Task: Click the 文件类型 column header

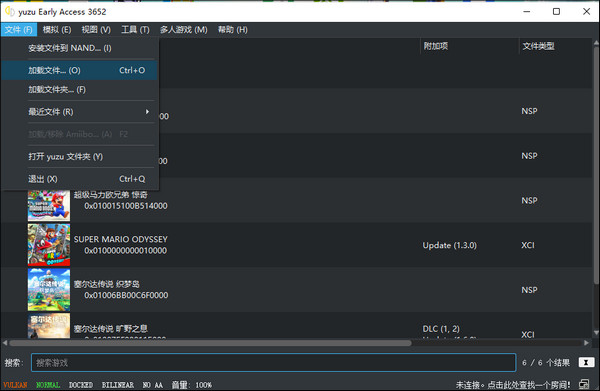Action: 538,46
